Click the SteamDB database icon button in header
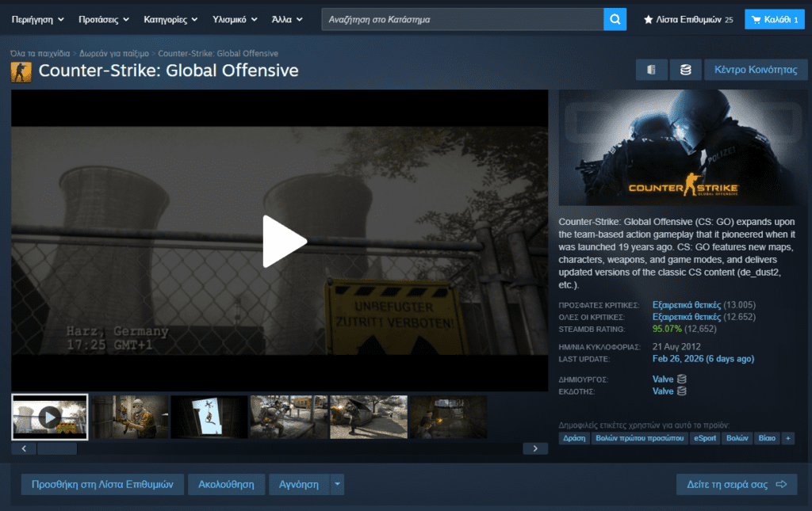This screenshot has height=511, width=812. [x=684, y=70]
